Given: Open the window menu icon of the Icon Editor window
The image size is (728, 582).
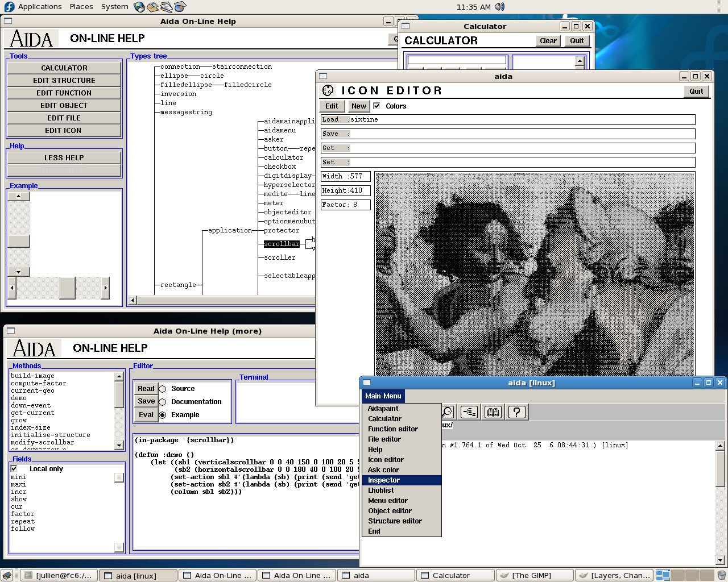Looking at the screenshot, I should click(323, 76).
